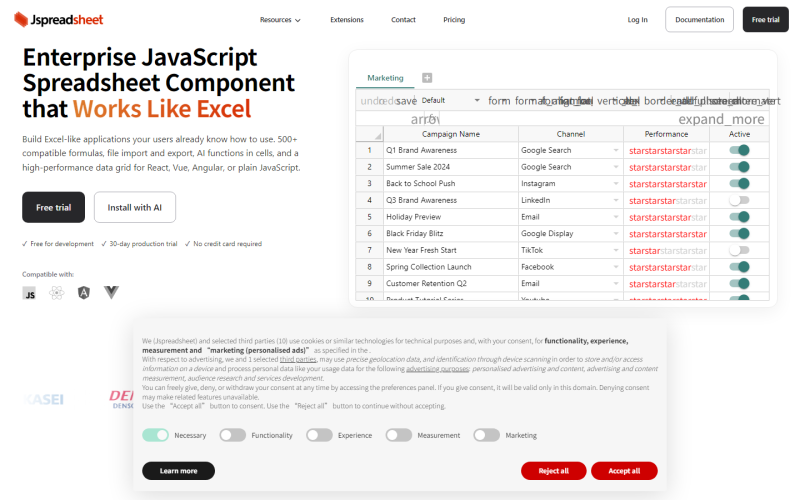Select the Black Friday Blitz cell

tap(451, 234)
